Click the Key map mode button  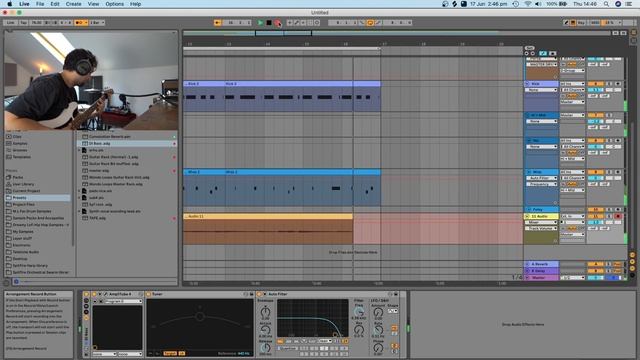pyautogui.click(x=581, y=23)
